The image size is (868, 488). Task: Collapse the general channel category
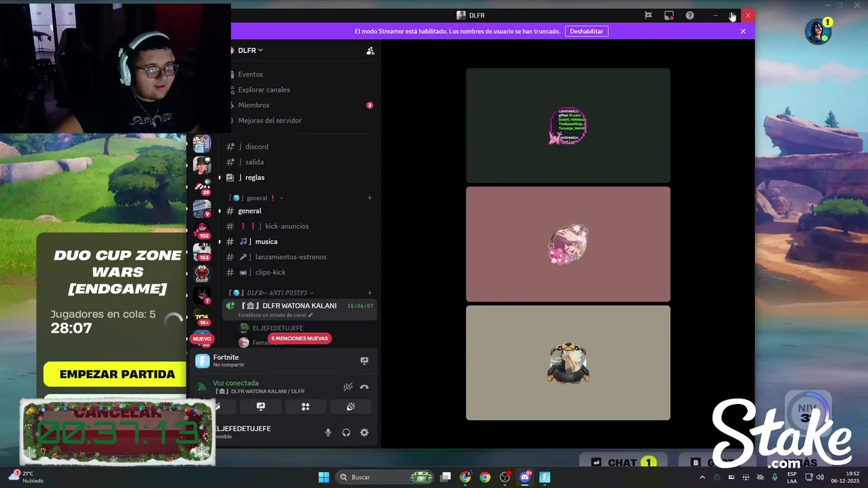click(256, 198)
